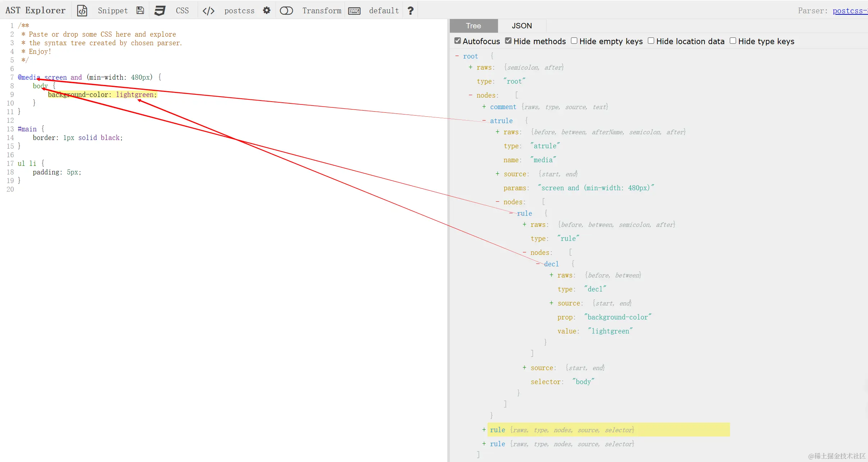Expand the comment node in the tree
Image resolution: width=868 pixels, height=462 pixels.
(x=484, y=107)
